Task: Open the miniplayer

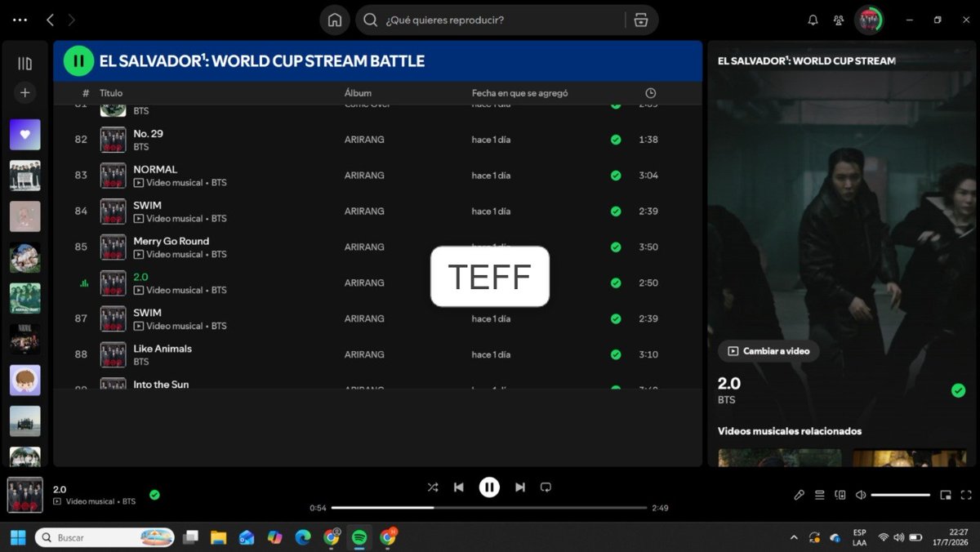Action: (946, 495)
